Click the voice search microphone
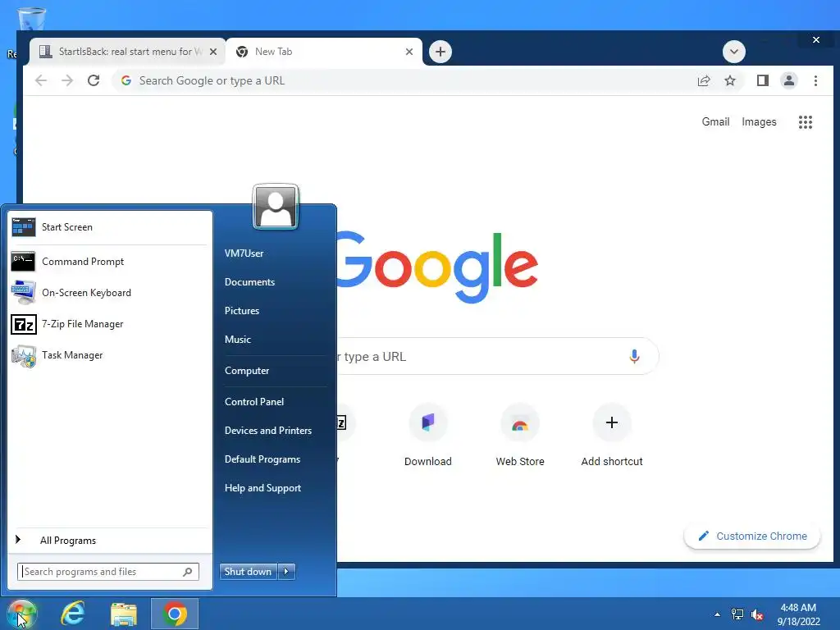The width and height of the screenshot is (840, 630). (634, 356)
